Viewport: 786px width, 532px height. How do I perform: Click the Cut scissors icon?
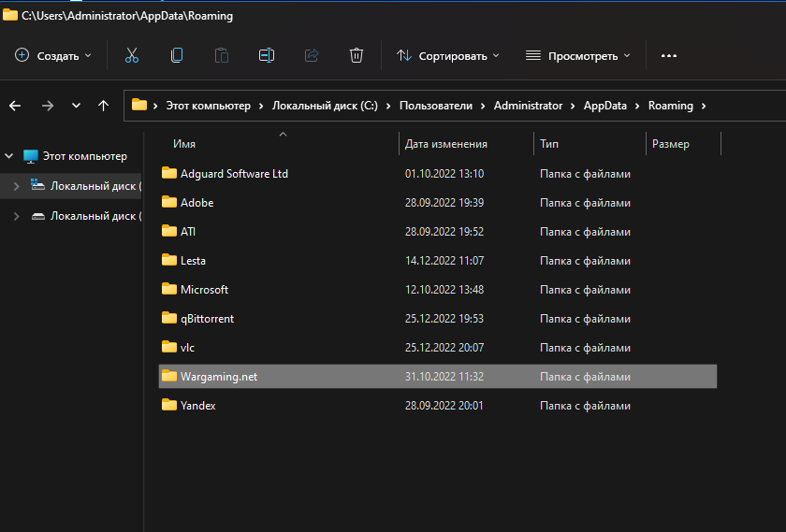tap(131, 56)
